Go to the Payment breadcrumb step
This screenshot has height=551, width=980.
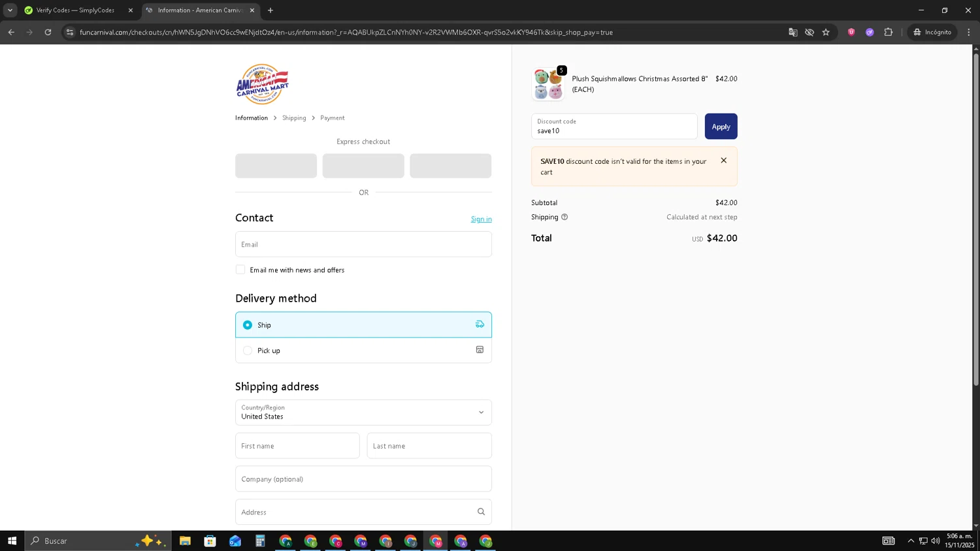click(x=333, y=118)
